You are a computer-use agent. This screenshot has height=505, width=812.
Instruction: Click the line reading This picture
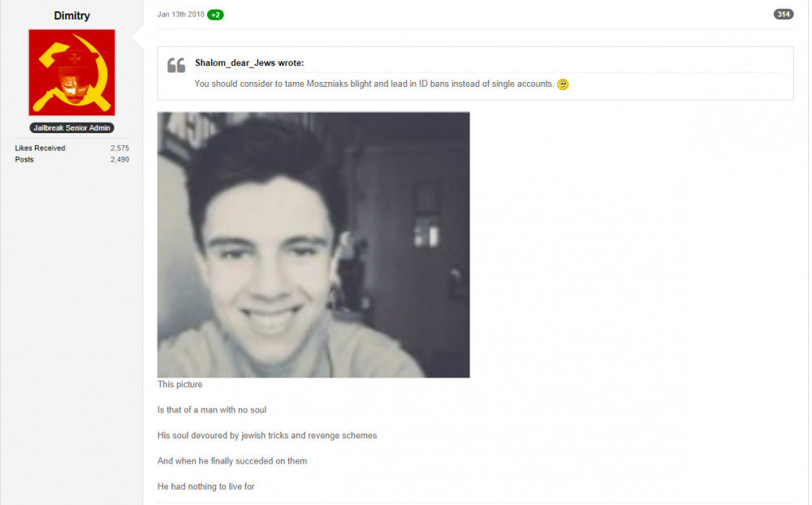point(179,384)
